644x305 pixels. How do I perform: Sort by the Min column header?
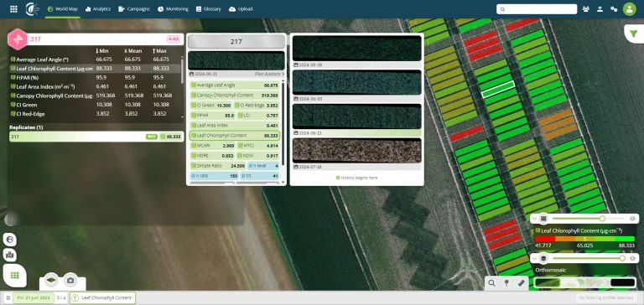click(x=101, y=51)
